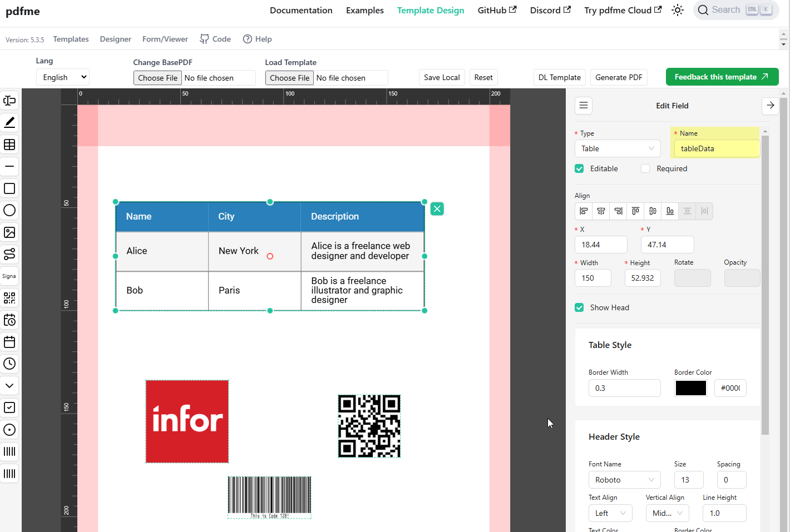
Task: Open the hamburger field list button
Action: (x=584, y=106)
